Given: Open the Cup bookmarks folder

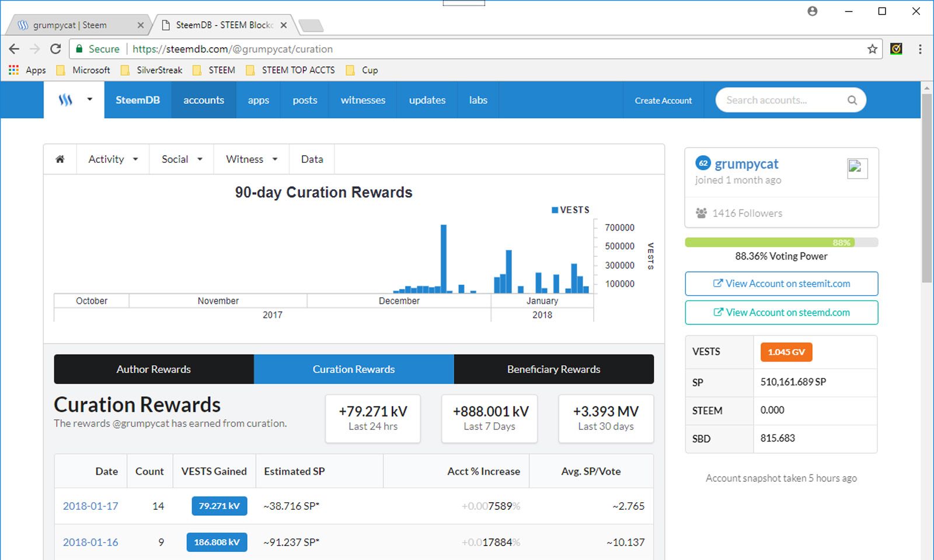Looking at the screenshot, I should (362, 70).
